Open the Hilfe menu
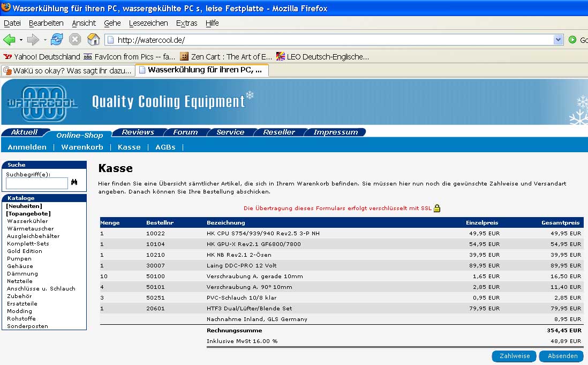The height and width of the screenshot is (365, 588). point(212,23)
